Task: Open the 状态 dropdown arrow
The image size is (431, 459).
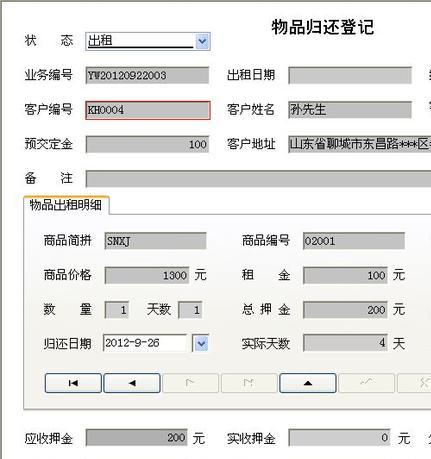Action: (202, 42)
